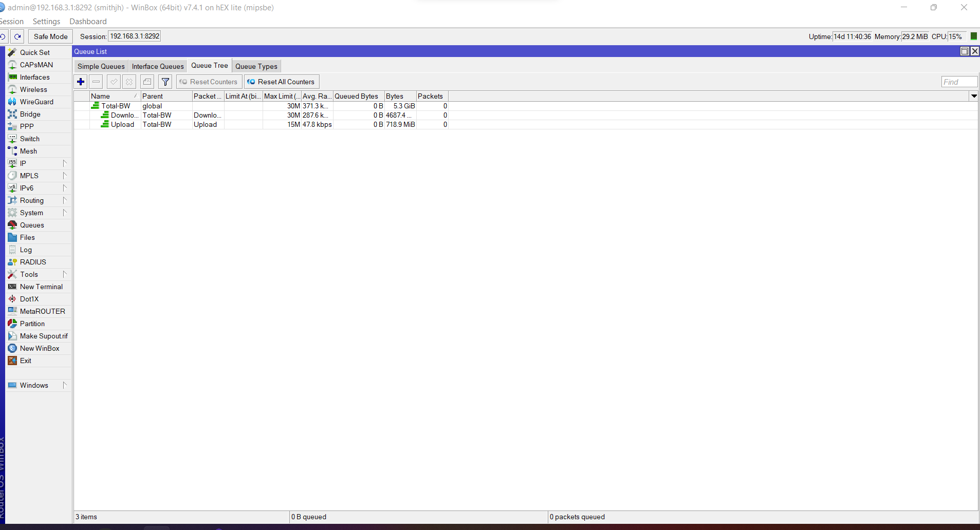Click the Upload row's 718.9 MiB bytes value
The width and height of the screenshot is (980, 530).
point(400,124)
